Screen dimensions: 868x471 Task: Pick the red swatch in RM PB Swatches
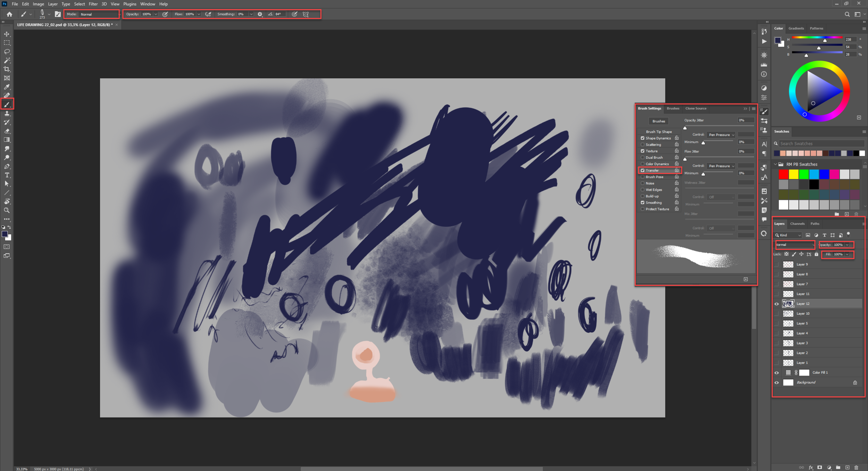click(783, 175)
